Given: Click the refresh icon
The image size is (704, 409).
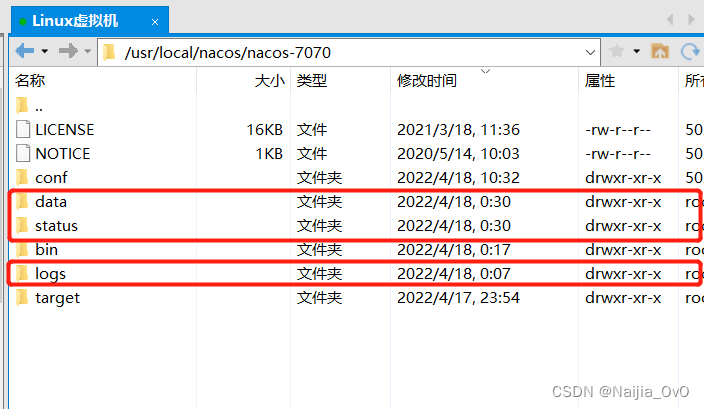Looking at the screenshot, I should point(691,52).
